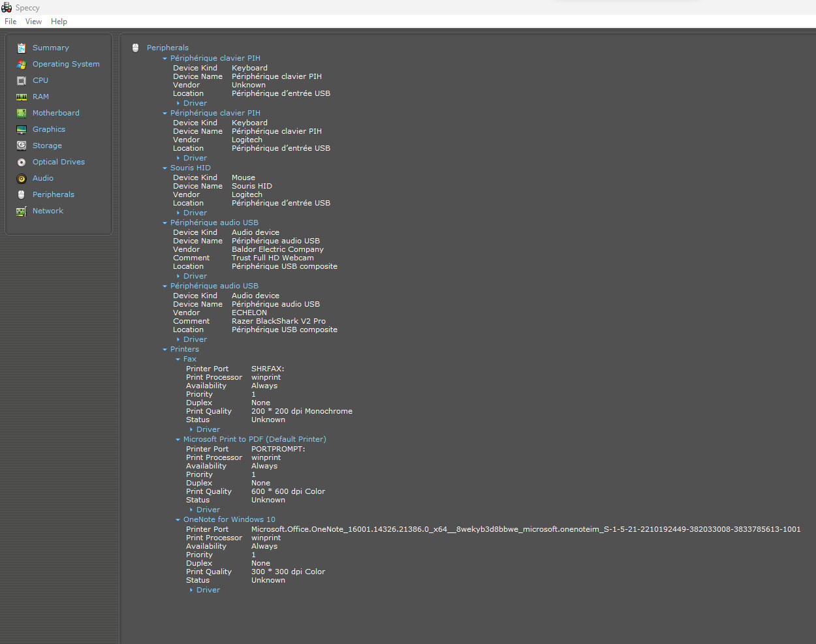Open Operating System section
This screenshot has width=816, height=644.
pos(66,64)
